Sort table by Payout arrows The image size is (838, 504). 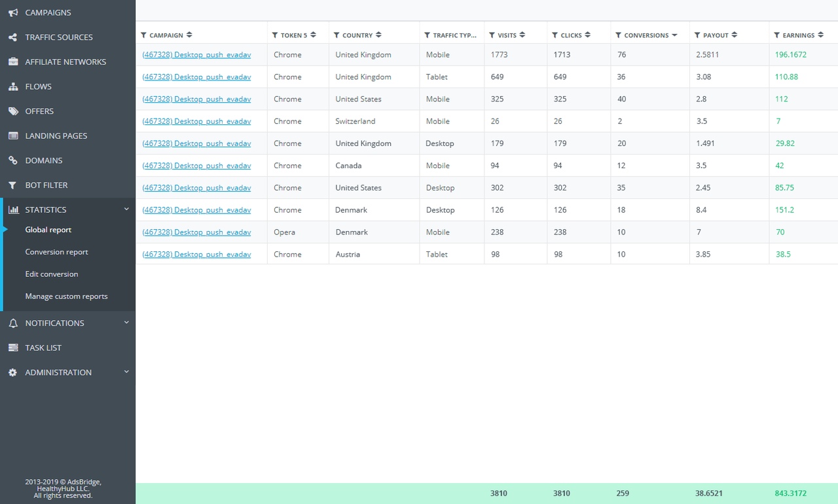point(735,35)
